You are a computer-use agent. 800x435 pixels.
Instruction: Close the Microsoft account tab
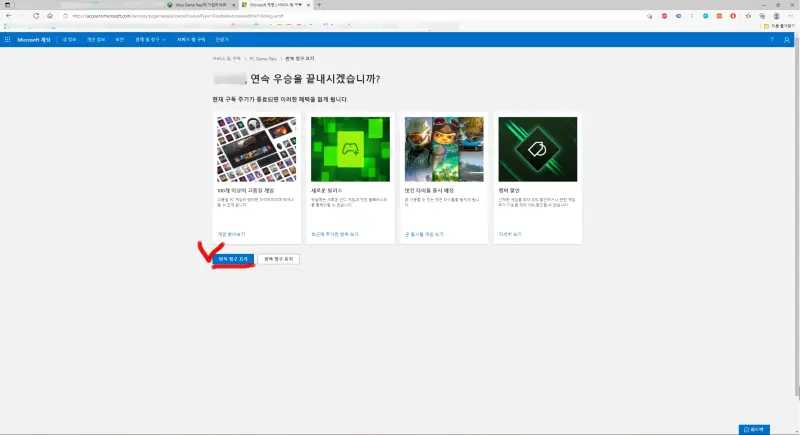tap(308, 5)
